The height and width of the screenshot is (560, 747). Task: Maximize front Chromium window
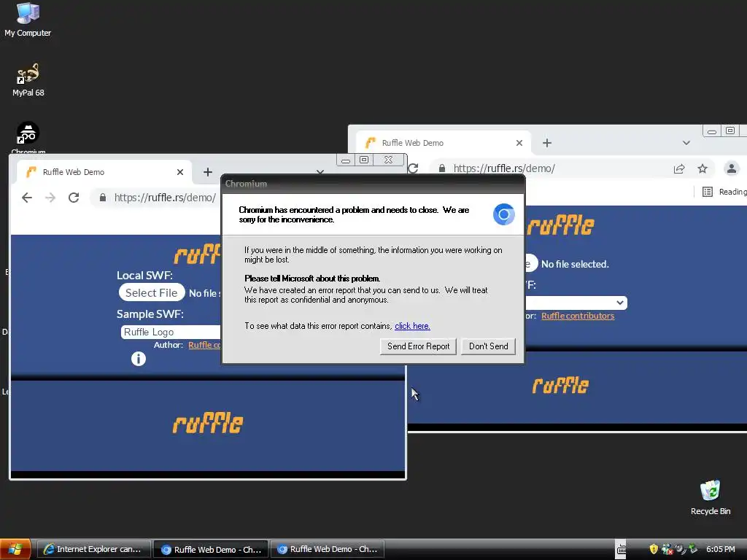364,160
